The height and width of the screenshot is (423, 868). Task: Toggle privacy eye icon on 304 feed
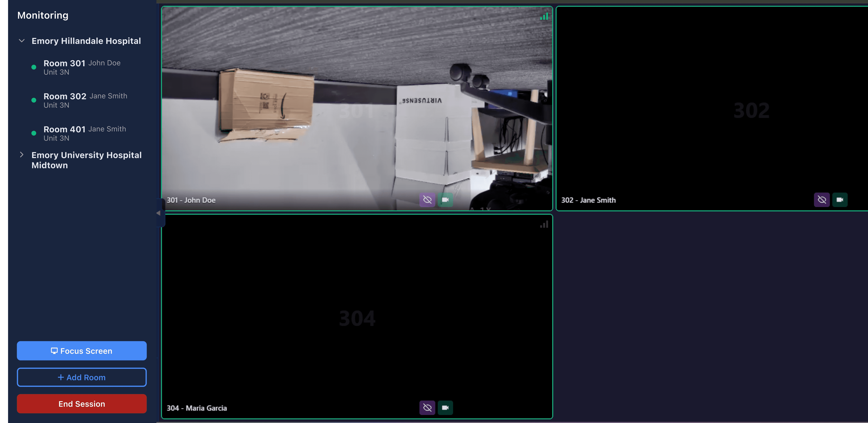click(427, 408)
